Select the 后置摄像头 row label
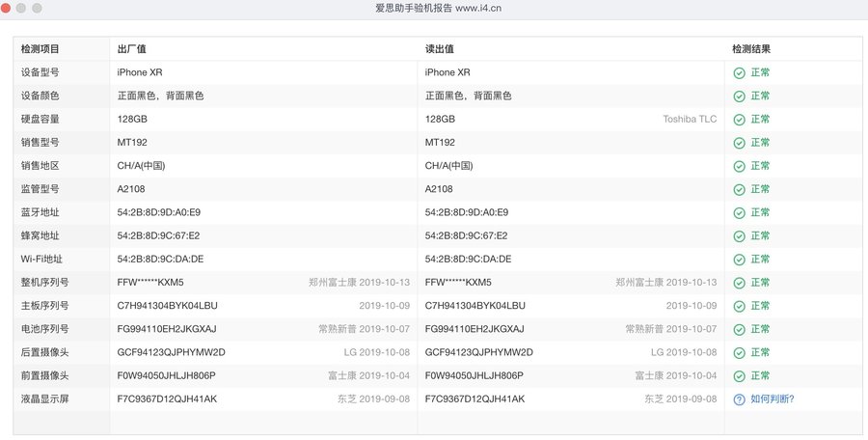The image size is (868, 440). point(44,352)
